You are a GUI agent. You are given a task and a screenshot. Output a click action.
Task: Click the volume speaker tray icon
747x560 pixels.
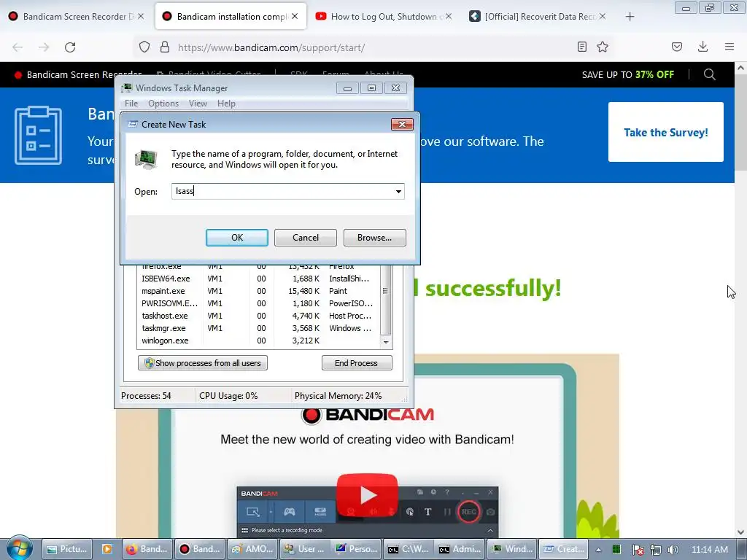click(x=673, y=550)
